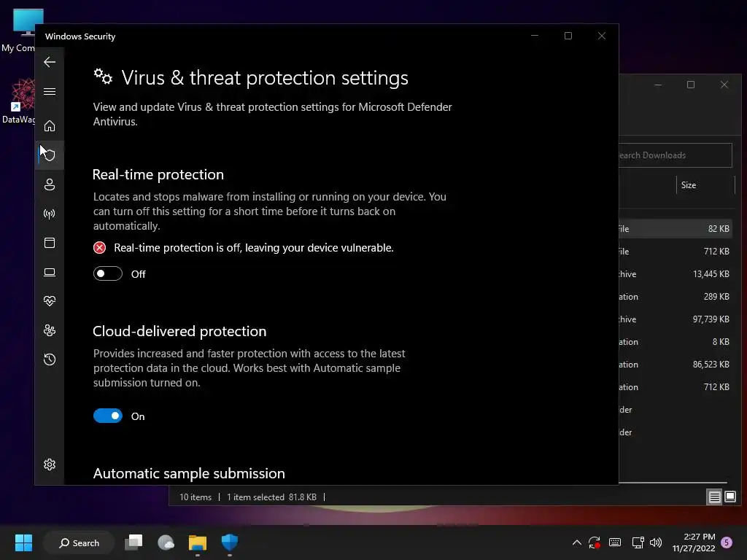Select the 13,445 KB archive row
Viewport: 747px width, 560px height.
(676, 274)
